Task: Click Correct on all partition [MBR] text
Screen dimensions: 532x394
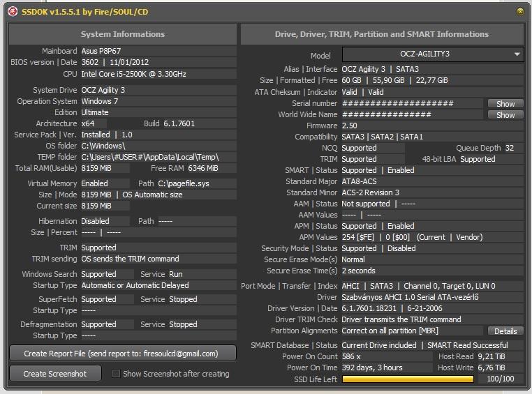Action: (390, 331)
